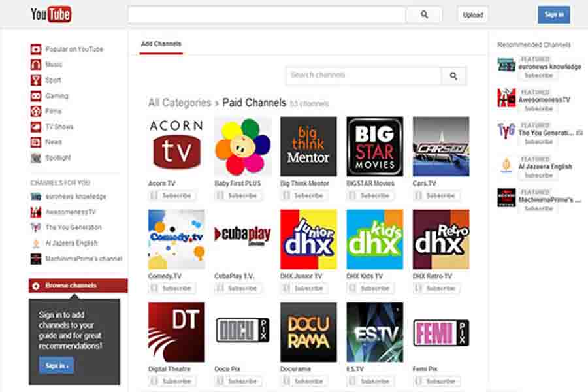Image resolution: width=588 pixels, height=392 pixels.
Task: Click the Browse channels plus icon
Action: point(36,286)
